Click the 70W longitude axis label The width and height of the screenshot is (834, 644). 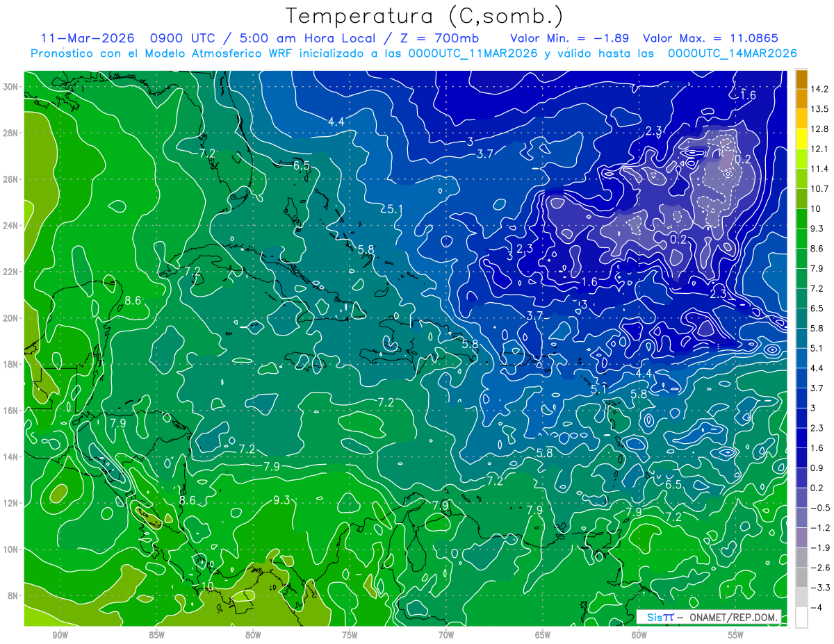446,635
